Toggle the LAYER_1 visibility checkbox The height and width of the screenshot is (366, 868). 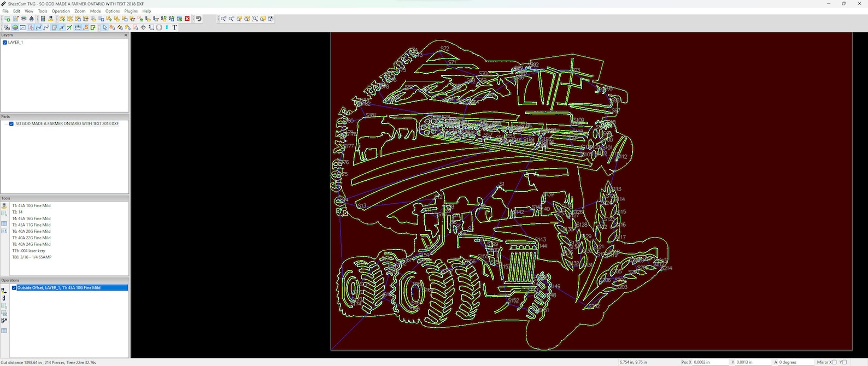point(5,42)
